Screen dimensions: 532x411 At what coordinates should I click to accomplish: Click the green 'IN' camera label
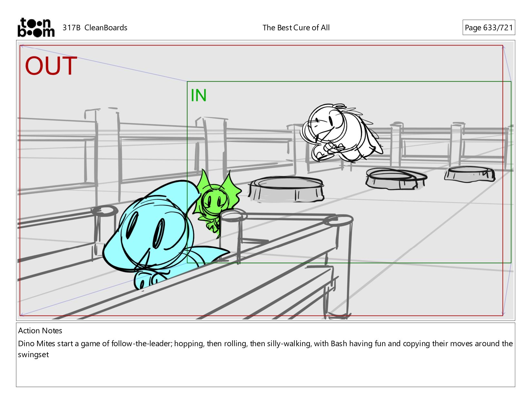point(198,95)
